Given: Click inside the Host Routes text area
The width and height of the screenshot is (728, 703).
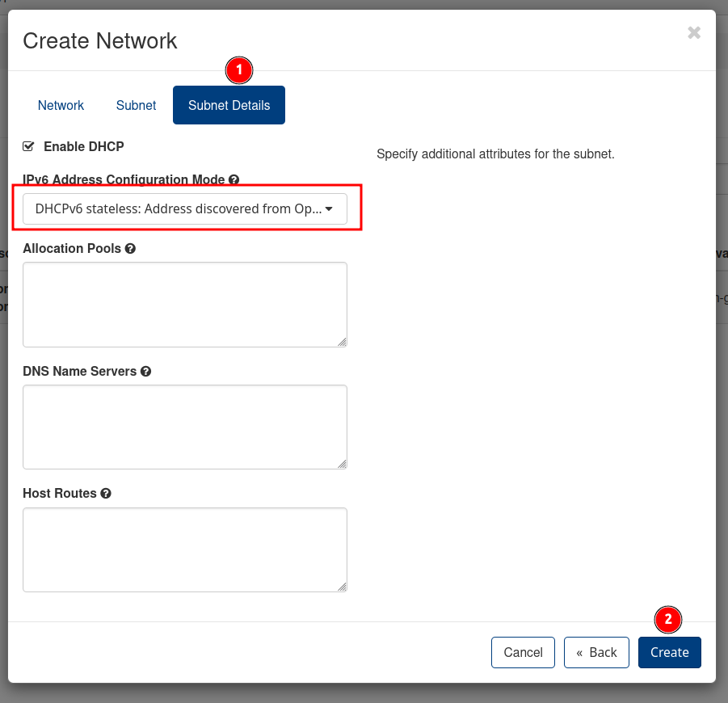Looking at the screenshot, I should (184, 549).
